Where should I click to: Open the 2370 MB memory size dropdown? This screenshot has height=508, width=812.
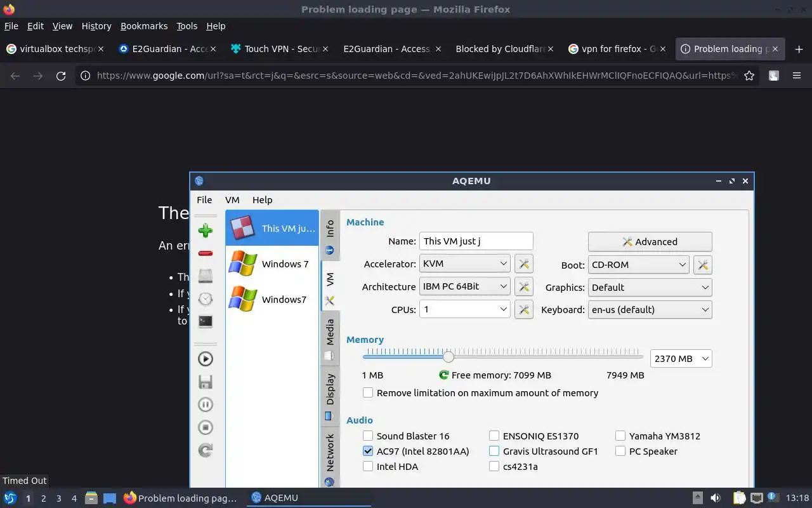[681, 358]
